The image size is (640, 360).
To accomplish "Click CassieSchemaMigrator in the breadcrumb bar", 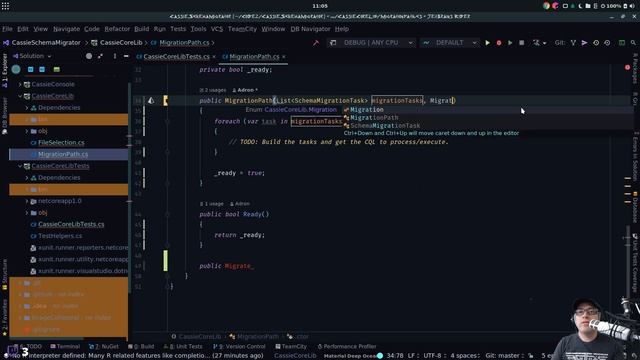I will pyautogui.click(x=46, y=42).
